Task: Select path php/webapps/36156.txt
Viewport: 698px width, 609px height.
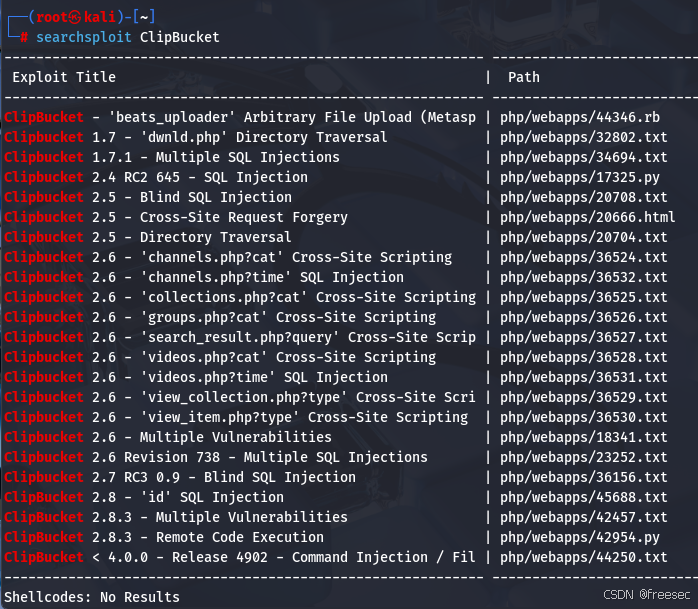Action: [584, 478]
